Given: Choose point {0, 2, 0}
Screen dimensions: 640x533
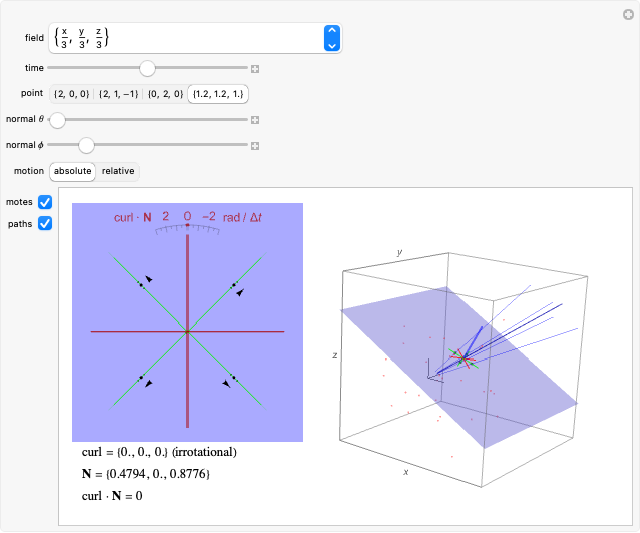Looking at the screenshot, I should [165, 94].
